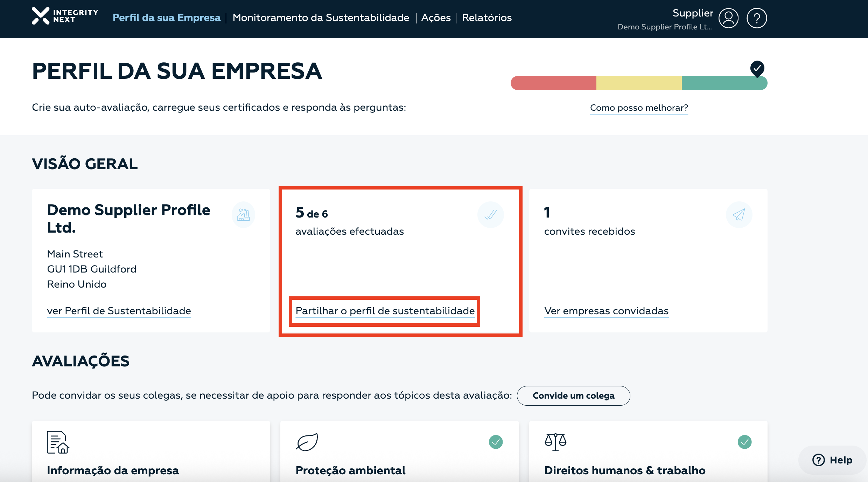Viewport: 868px width, 482px height.
Task: Select the Ações navigation item
Action: [436, 18]
